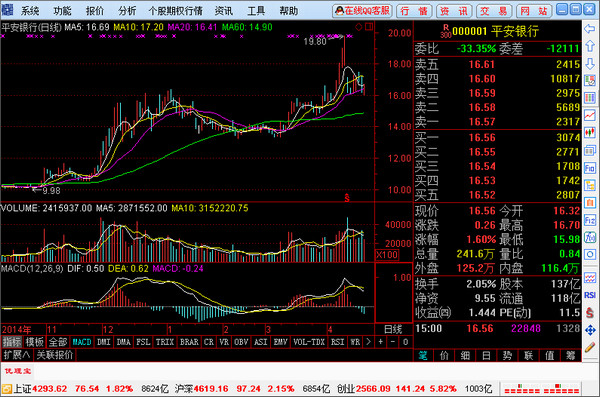Switch to the OBV indicator tab
The height and width of the screenshot is (397, 600).
click(241, 342)
